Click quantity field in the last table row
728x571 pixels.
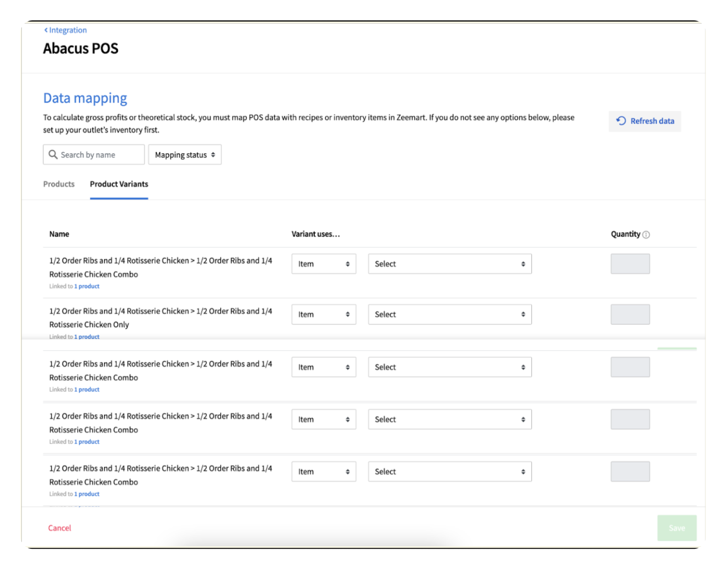[x=630, y=471]
